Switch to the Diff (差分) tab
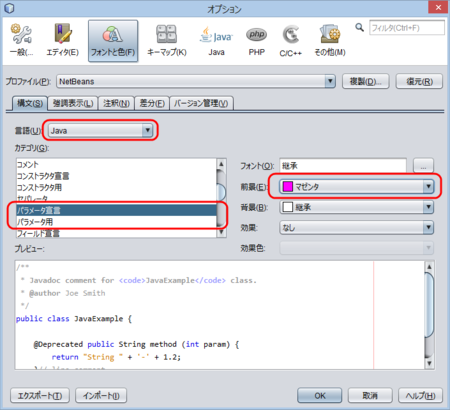The width and height of the screenshot is (450, 410). pyautogui.click(x=152, y=104)
